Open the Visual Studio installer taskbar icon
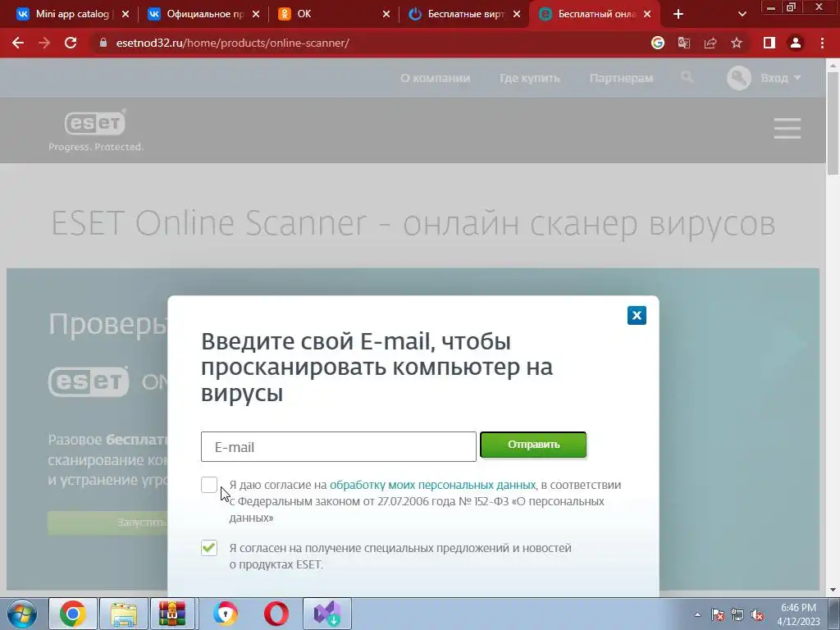Screen dimensions: 840x630 coord(326,614)
